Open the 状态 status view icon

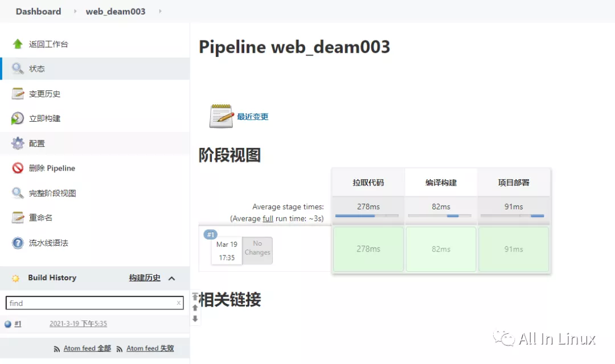tap(17, 68)
